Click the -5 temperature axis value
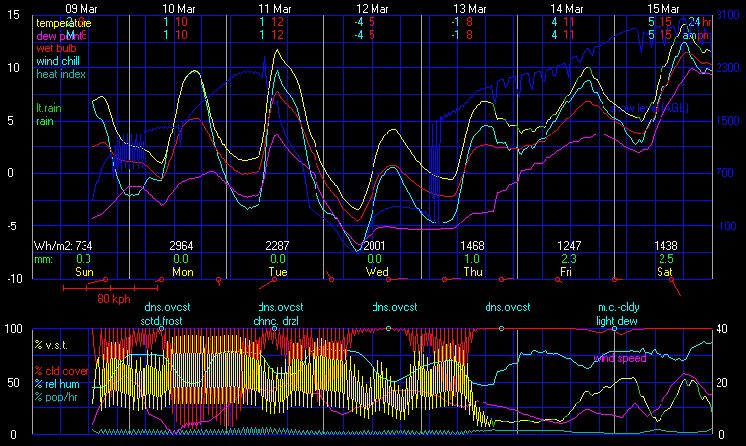Screen dimensions: 746x446 click(12, 226)
